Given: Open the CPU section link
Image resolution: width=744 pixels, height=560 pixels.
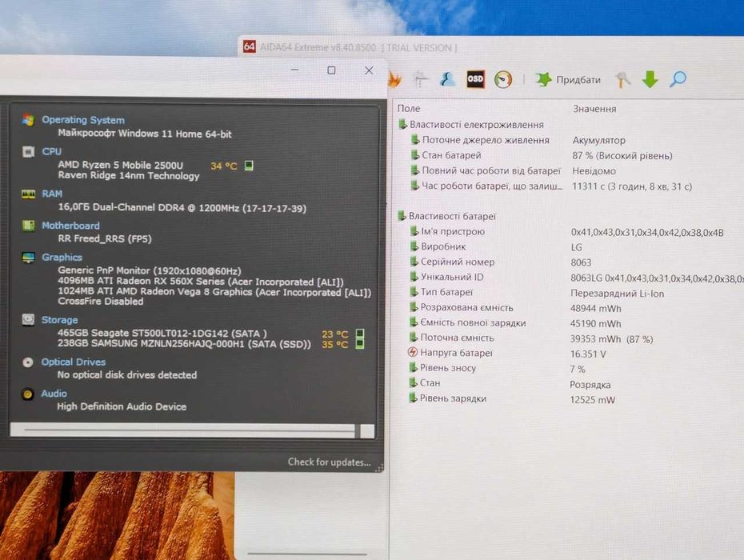Looking at the screenshot, I should click(x=52, y=151).
